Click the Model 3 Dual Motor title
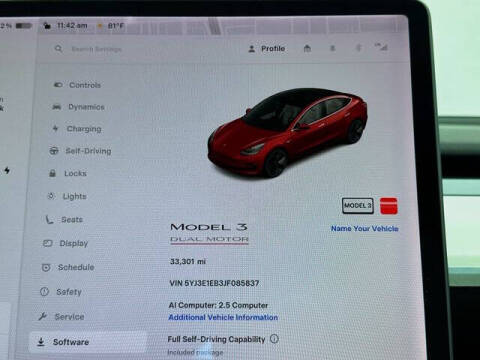Viewport: 480px width, 360px height. click(x=209, y=233)
